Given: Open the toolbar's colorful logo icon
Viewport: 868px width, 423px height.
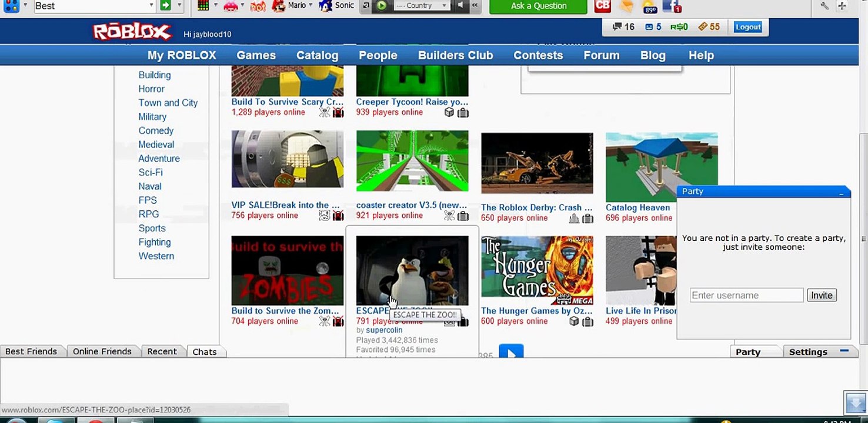Looking at the screenshot, I should point(11,6).
